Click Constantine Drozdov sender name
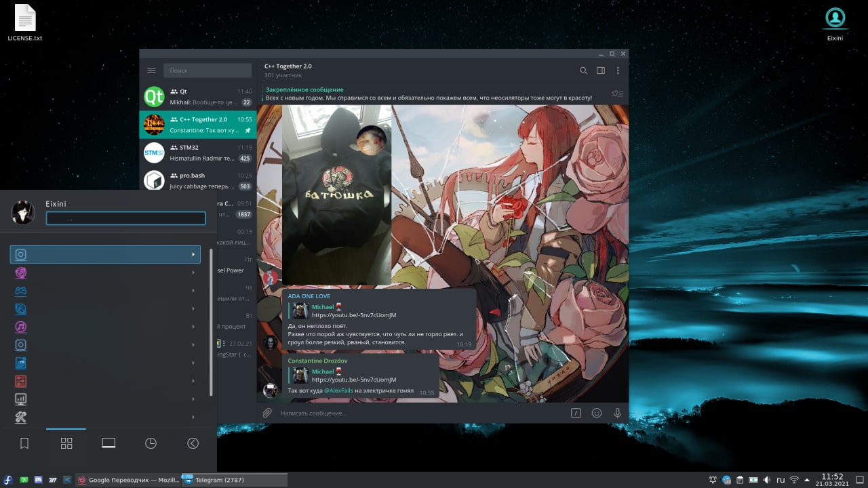This screenshot has width=868, height=488. (316, 361)
